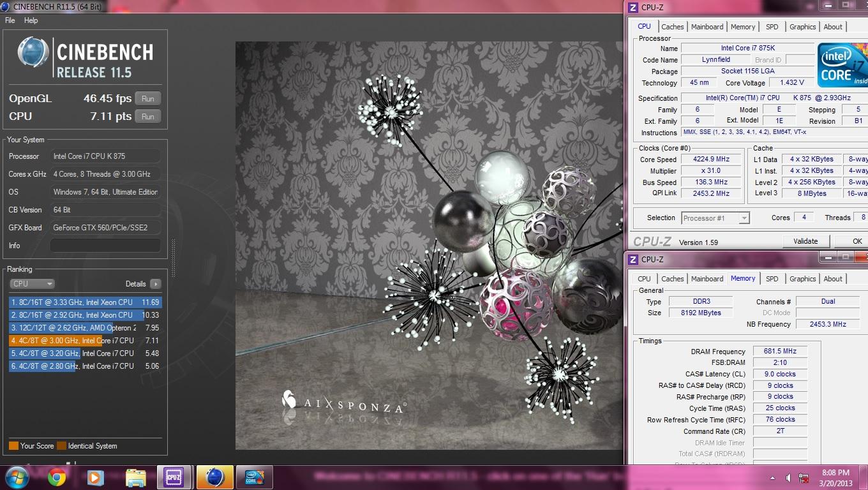Open the Mainboard tab in top CPU-Z window
Viewport: 868px width, 490px height.
[707, 27]
